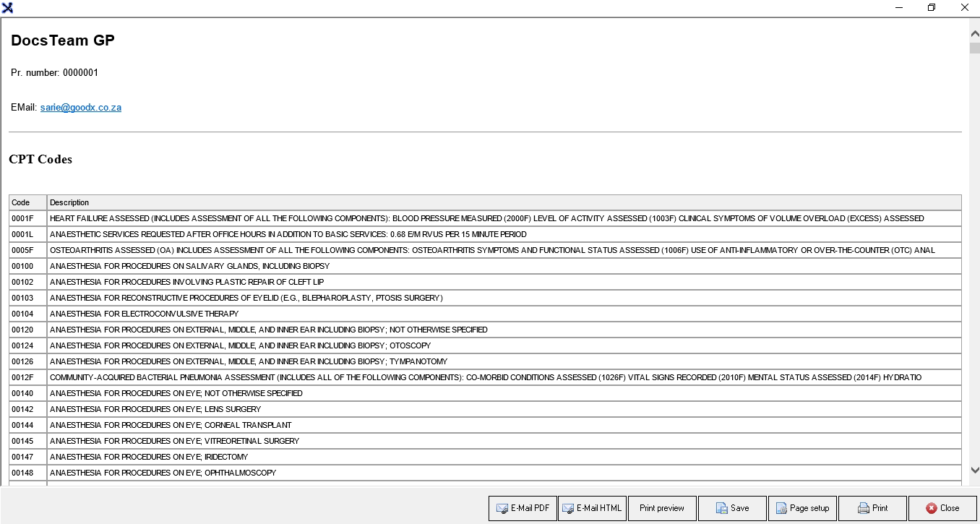Close the window using title bar X

tap(964, 8)
